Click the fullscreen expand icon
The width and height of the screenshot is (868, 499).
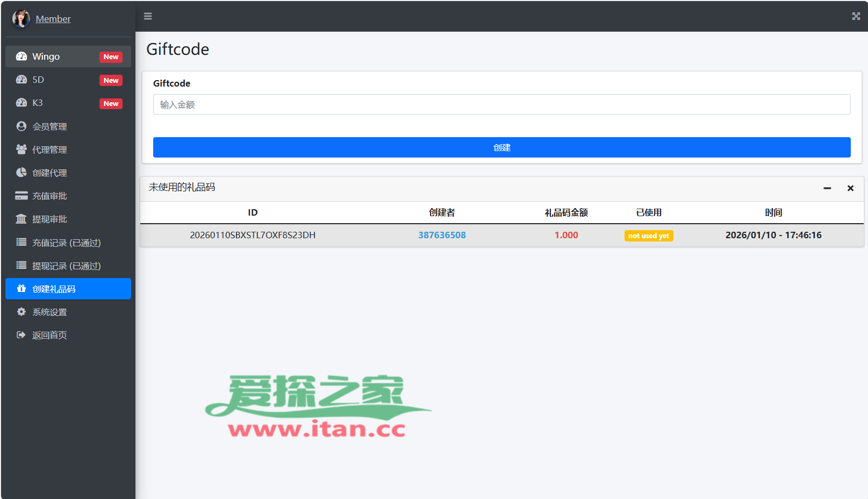(856, 16)
